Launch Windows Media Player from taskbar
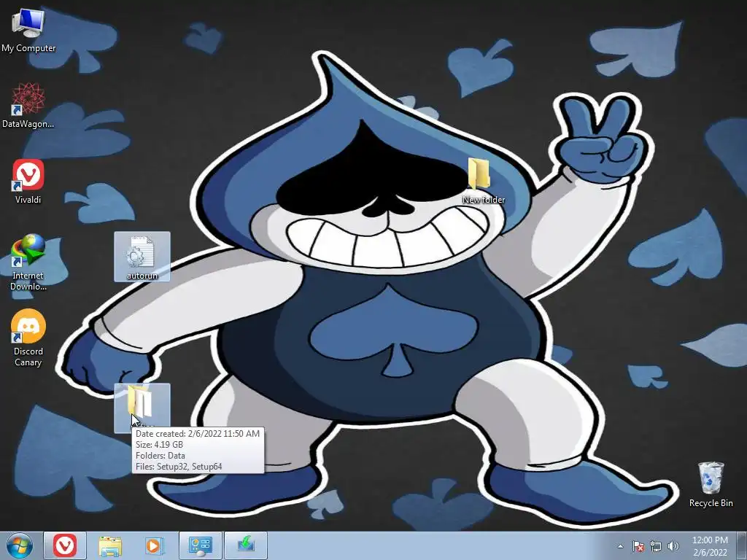 (154, 545)
